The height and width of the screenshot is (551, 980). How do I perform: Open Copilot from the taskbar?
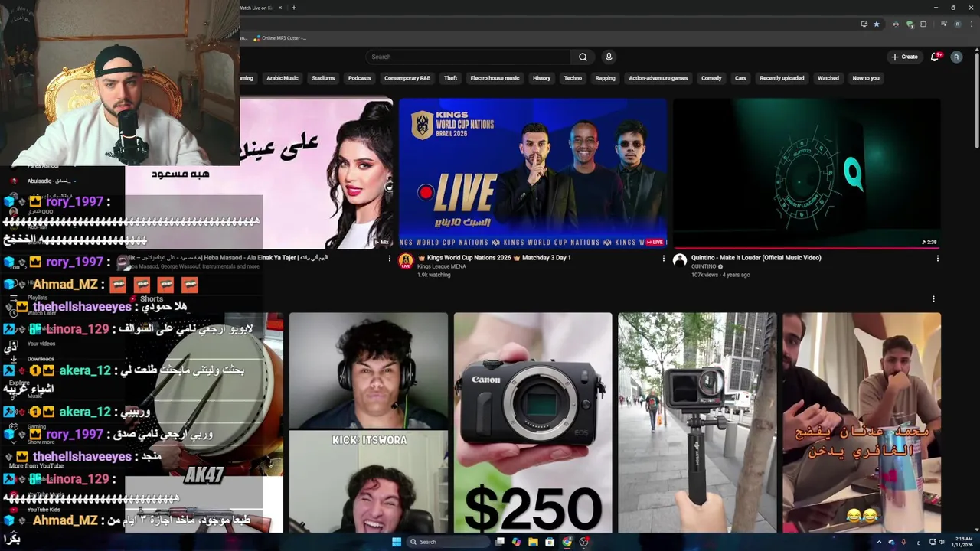coord(516,542)
